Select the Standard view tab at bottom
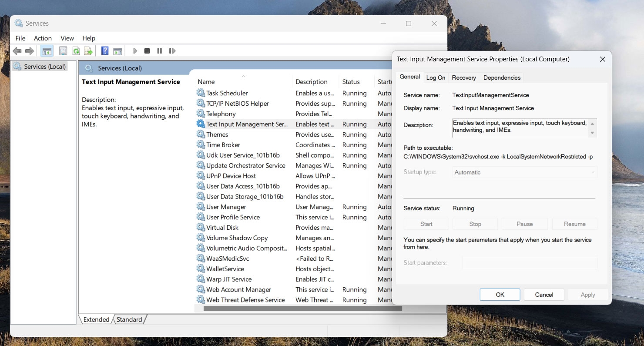 [x=129, y=319]
